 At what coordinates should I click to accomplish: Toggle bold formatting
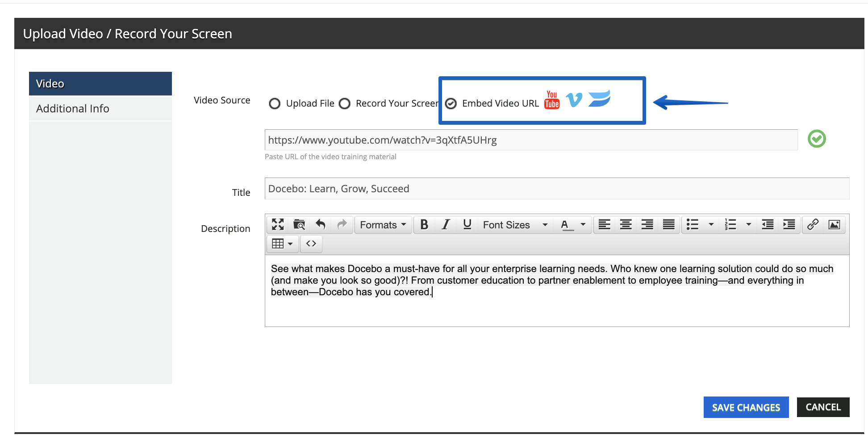coord(424,225)
